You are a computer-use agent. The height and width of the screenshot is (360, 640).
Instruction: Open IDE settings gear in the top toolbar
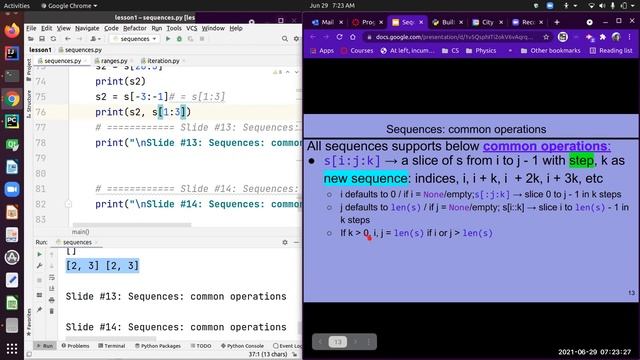click(x=296, y=39)
